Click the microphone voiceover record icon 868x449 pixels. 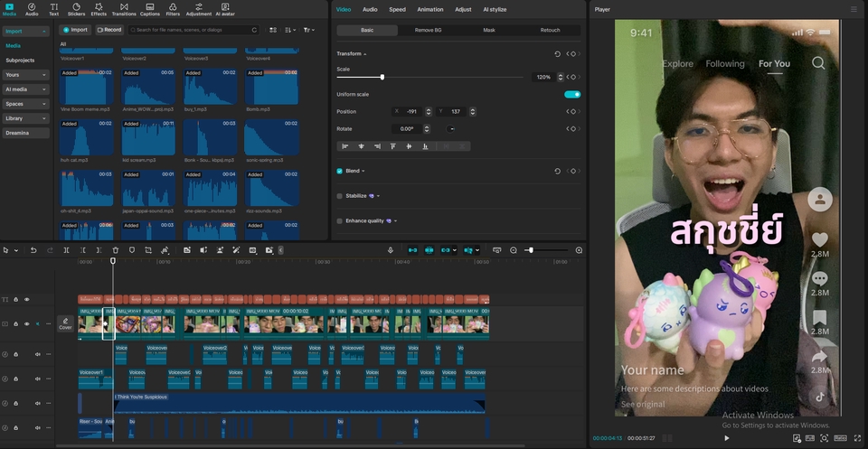click(x=391, y=250)
